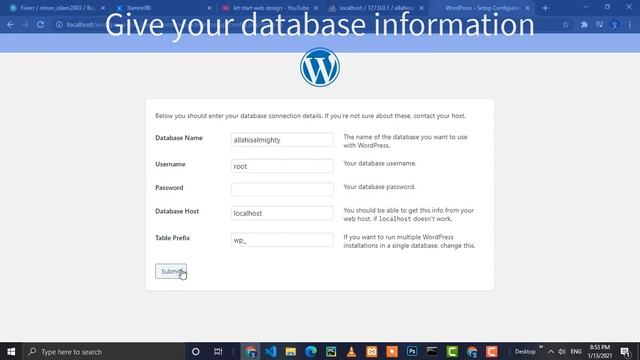Open XAMPP control panel from taskbar

(371, 351)
